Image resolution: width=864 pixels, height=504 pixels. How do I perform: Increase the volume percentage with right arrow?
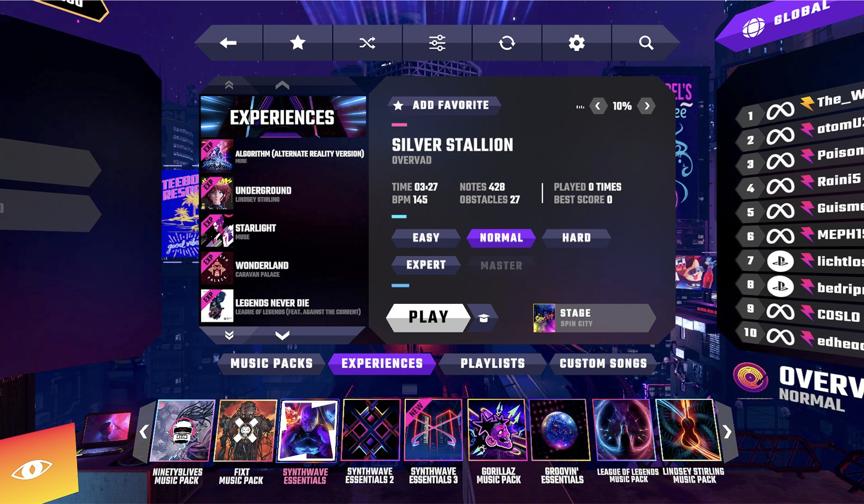click(647, 106)
